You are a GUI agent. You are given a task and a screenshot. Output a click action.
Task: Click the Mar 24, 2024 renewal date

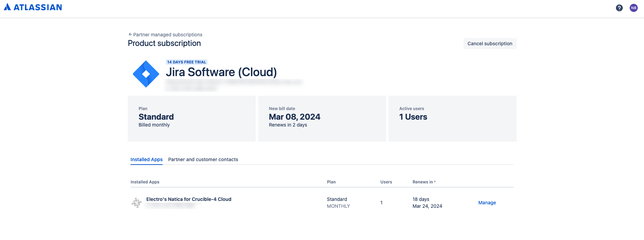427,206
